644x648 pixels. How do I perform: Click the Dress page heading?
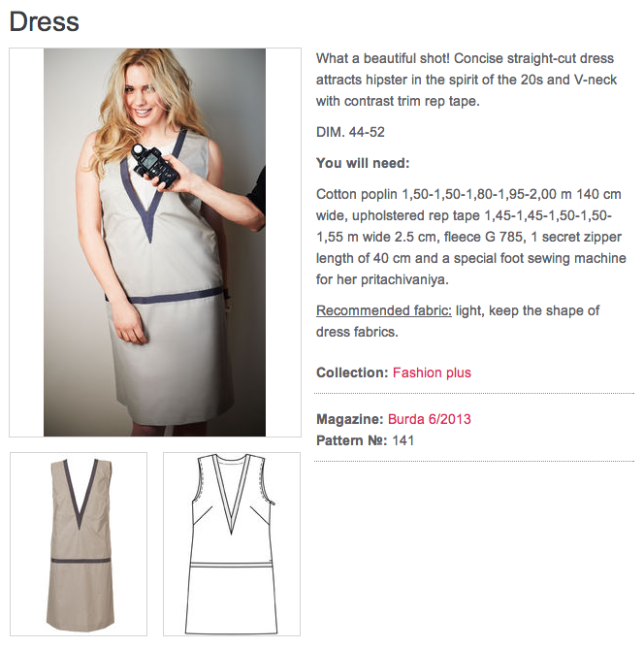coord(45,21)
